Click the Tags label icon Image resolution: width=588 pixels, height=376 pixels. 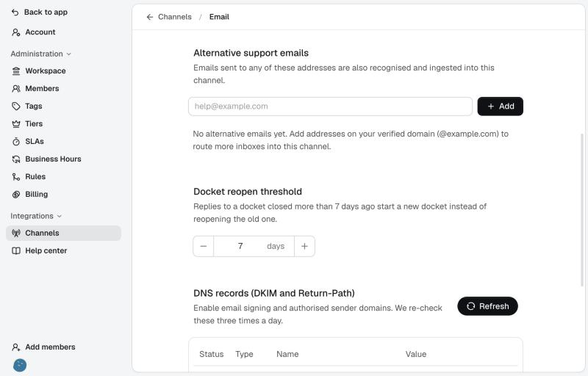pyautogui.click(x=15, y=106)
